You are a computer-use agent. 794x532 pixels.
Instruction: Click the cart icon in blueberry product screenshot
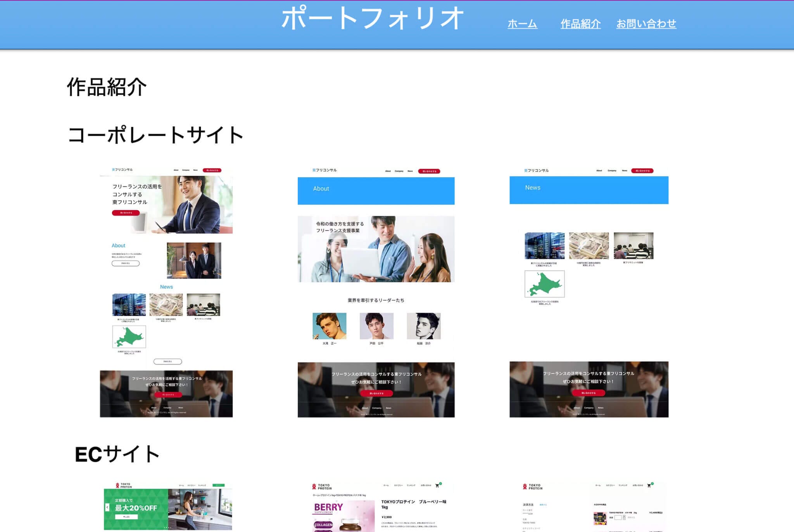[437, 486]
